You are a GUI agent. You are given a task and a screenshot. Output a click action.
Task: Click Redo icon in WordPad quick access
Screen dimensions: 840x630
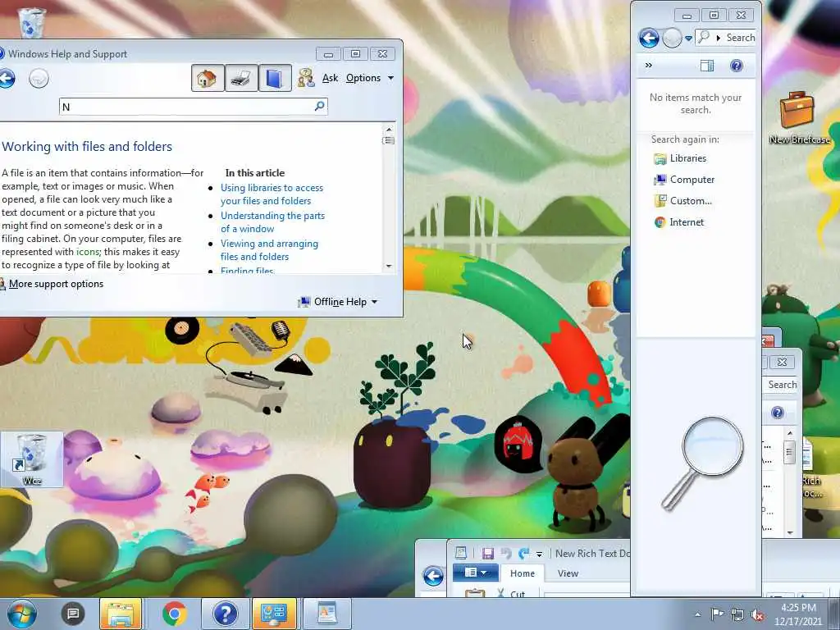click(x=524, y=554)
